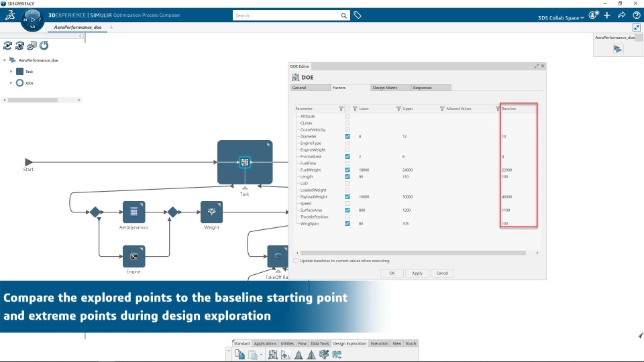Expand the bottom toolbar chevron
The width and height of the screenshot is (644, 362).
229,350
